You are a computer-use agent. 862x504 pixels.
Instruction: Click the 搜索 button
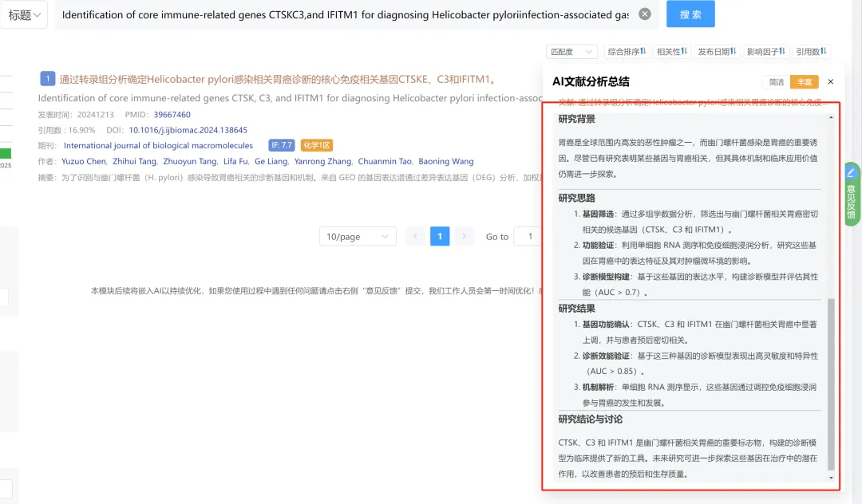pyautogui.click(x=690, y=14)
